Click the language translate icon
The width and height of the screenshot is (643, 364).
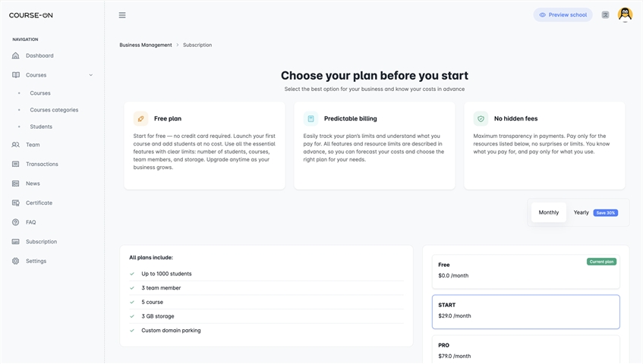click(x=605, y=14)
